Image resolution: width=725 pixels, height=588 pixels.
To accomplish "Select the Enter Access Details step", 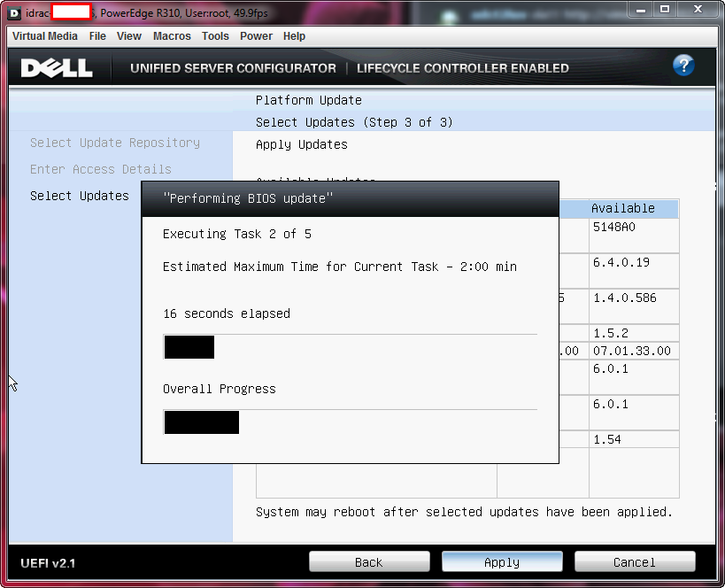I will click(101, 169).
